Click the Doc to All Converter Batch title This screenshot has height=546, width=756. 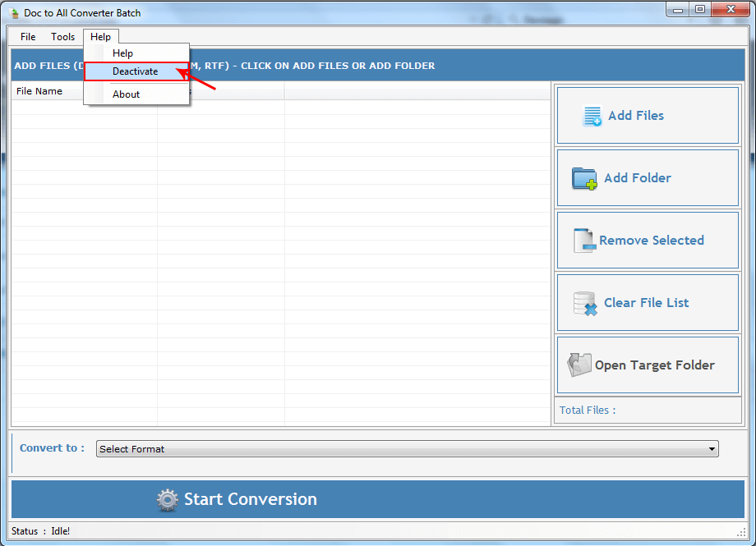[x=82, y=13]
